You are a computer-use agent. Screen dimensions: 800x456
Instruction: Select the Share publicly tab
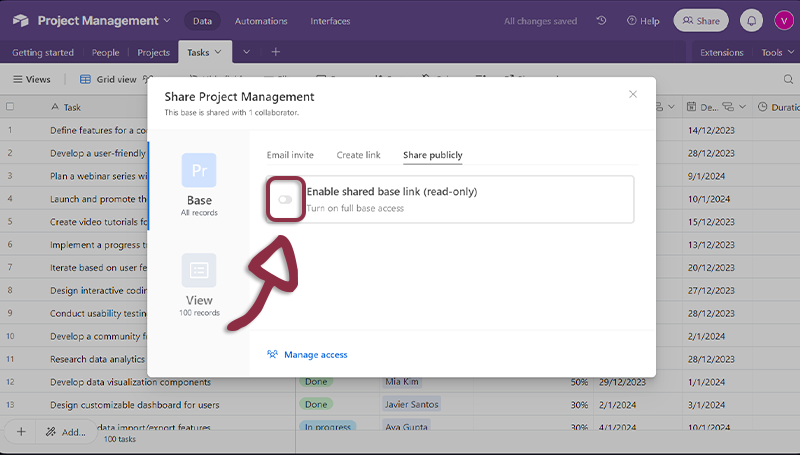point(432,155)
